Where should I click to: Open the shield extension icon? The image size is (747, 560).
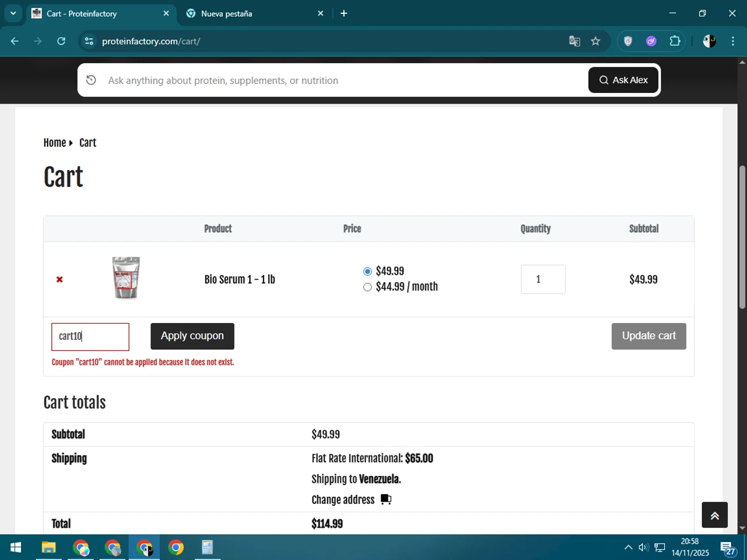click(628, 41)
